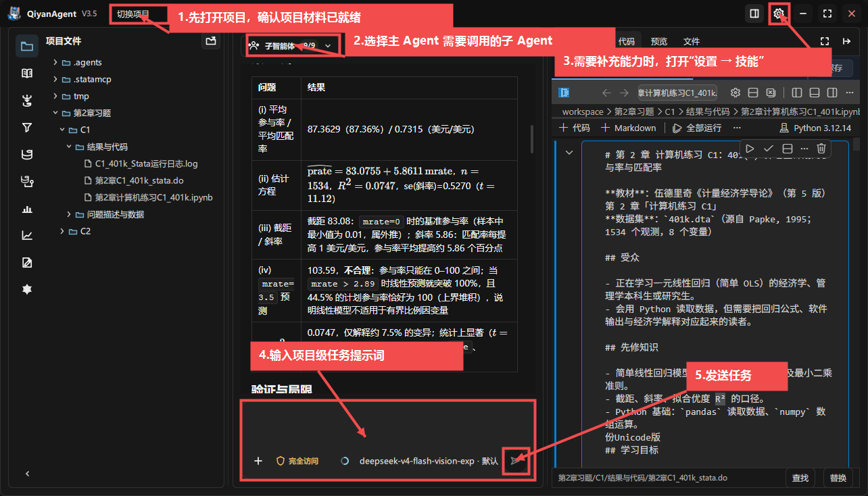Click the settings gear in the title bar
Image resolution: width=868 pixels, height=496 pixels.
[x=779, y=14]
